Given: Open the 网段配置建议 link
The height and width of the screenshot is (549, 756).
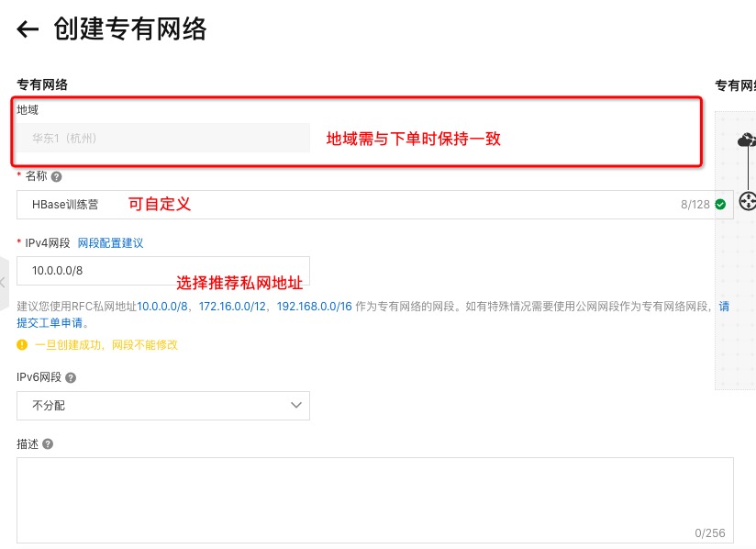Looking at the screenshot, I should click(110, 243).
